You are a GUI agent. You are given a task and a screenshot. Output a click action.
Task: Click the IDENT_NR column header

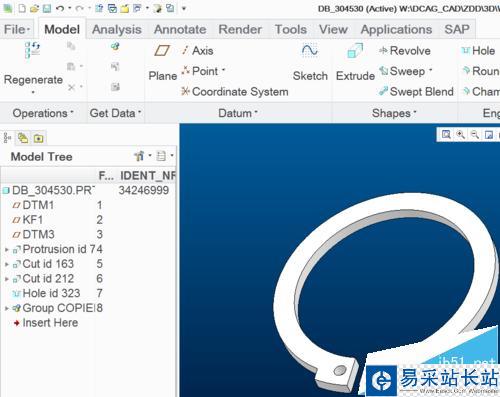(148, 176)
